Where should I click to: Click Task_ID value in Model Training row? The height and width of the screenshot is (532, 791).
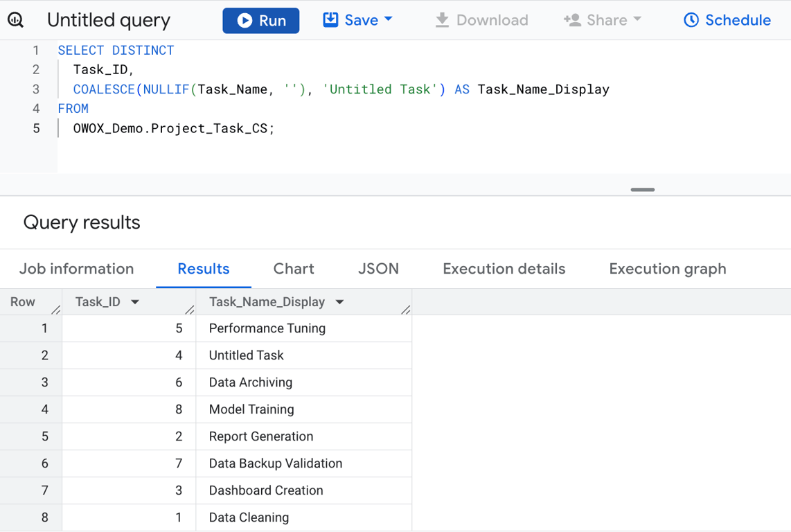pyautogui.click(x=179, y=409)
